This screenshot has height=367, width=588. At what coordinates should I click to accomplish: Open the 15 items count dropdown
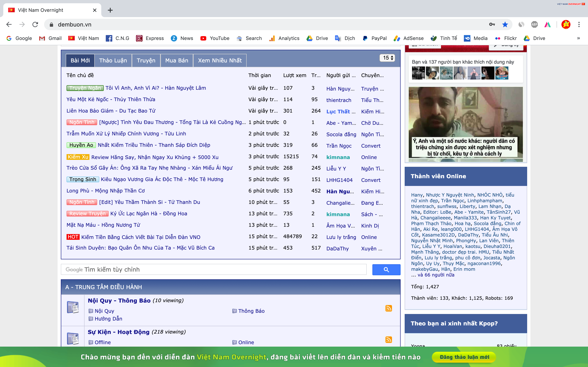387,58
